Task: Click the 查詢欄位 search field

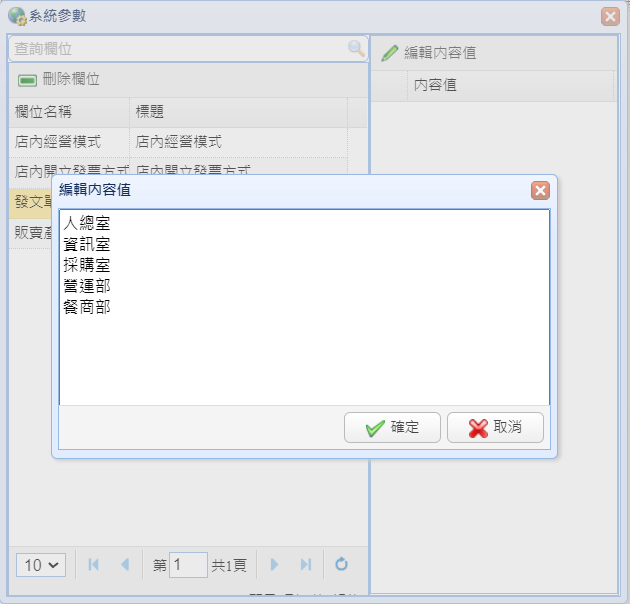Action: coord(188,49)
